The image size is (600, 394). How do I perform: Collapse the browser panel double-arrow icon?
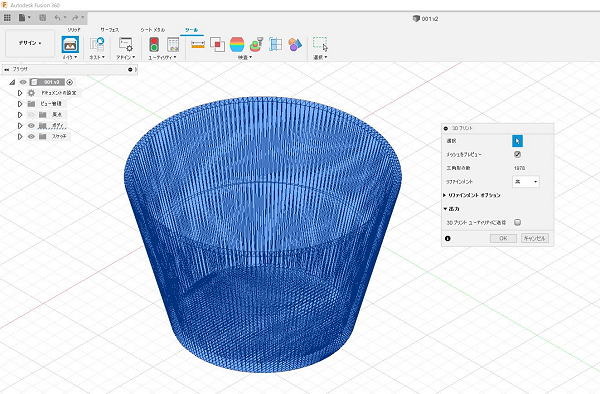[7, 70]
